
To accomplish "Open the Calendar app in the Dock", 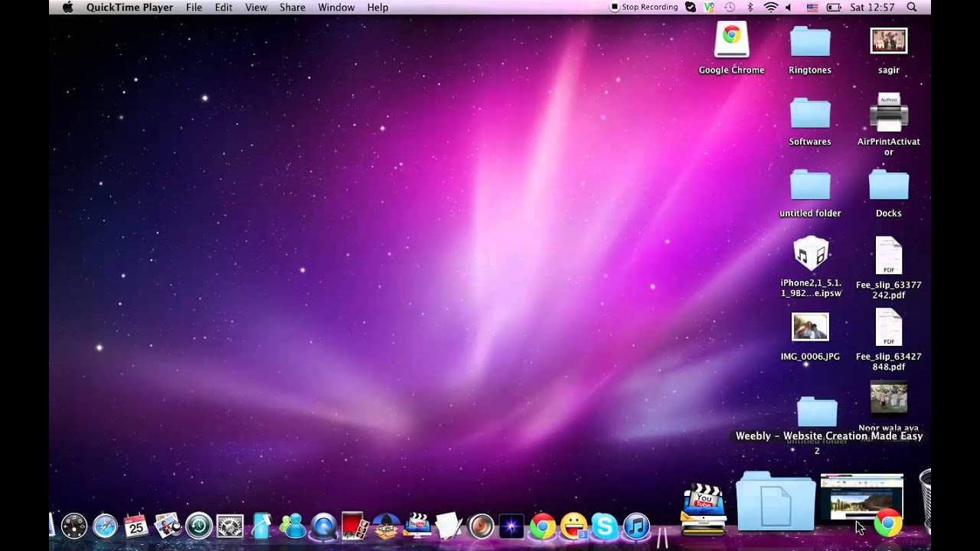I will click(x=136, y=525).
